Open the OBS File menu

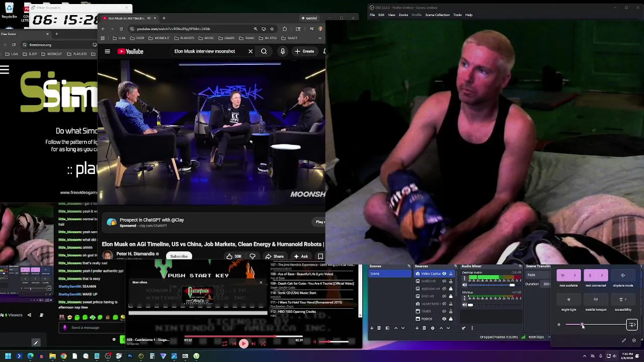(372, 15)
